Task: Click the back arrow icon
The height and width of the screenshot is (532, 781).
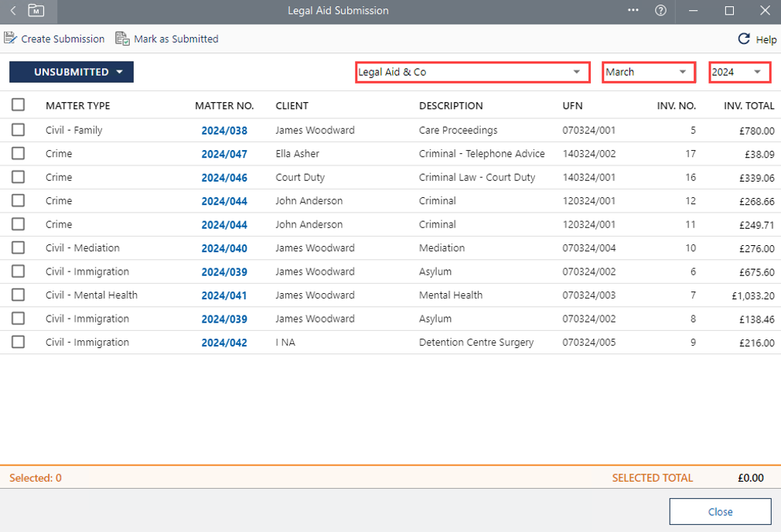Action: click(13, 11)
